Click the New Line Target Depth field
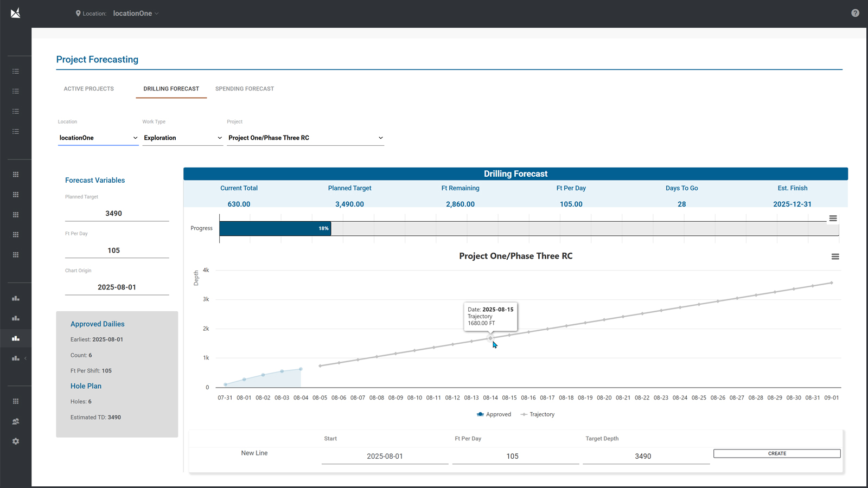The height and width of the screenshot is (488, 868). click(x=643, y=456)
